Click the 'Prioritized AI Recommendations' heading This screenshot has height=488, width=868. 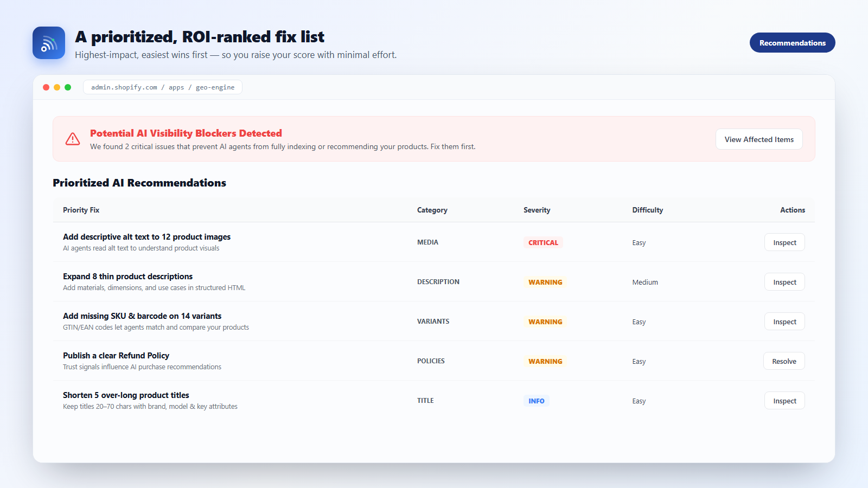coord(139,183)
